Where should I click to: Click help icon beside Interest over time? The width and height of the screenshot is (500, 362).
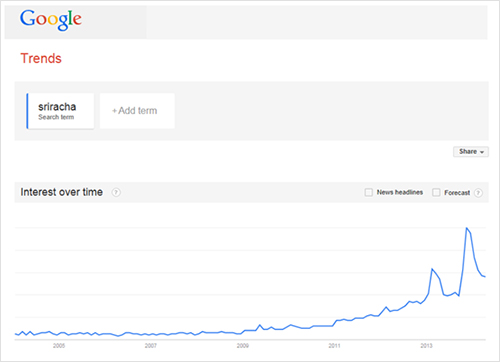click(x=116, y=192)
